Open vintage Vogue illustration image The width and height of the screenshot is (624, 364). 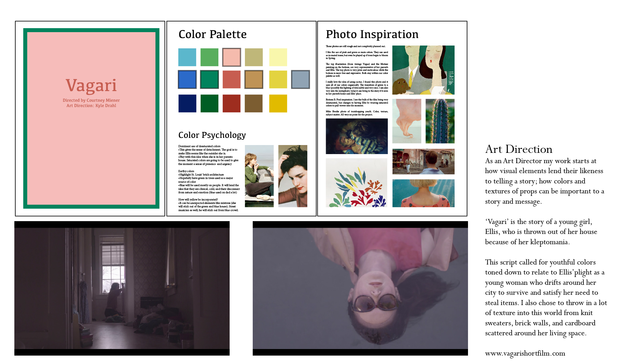[x=423, y=70]
